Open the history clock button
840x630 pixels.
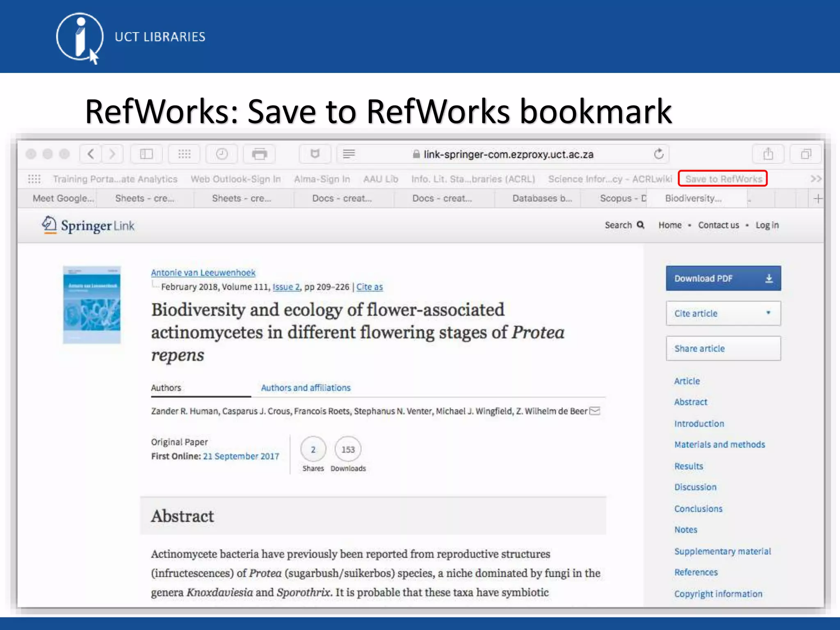[221, 154]
